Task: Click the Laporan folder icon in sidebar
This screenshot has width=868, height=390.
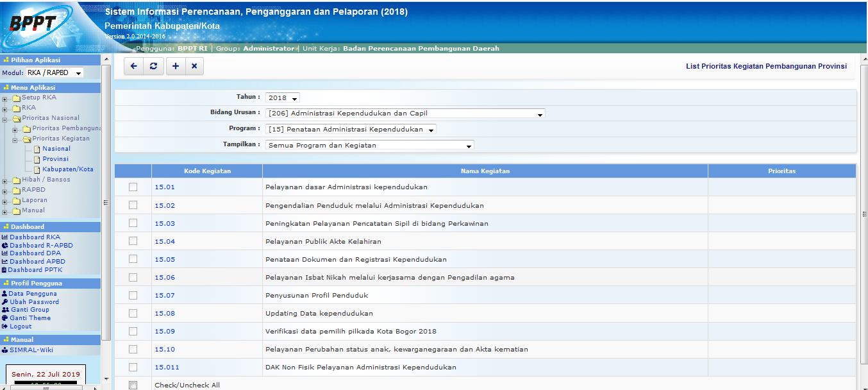Action: click(17, 201)
